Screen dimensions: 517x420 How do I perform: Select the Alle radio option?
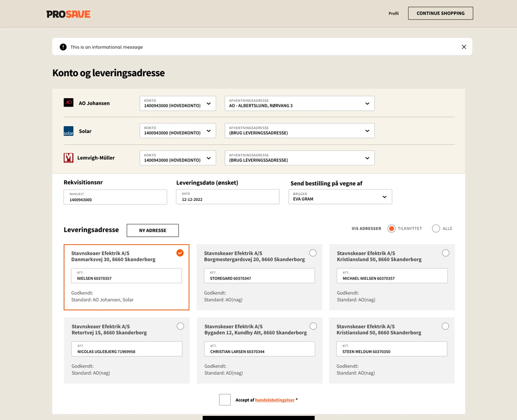pos(436,228)
